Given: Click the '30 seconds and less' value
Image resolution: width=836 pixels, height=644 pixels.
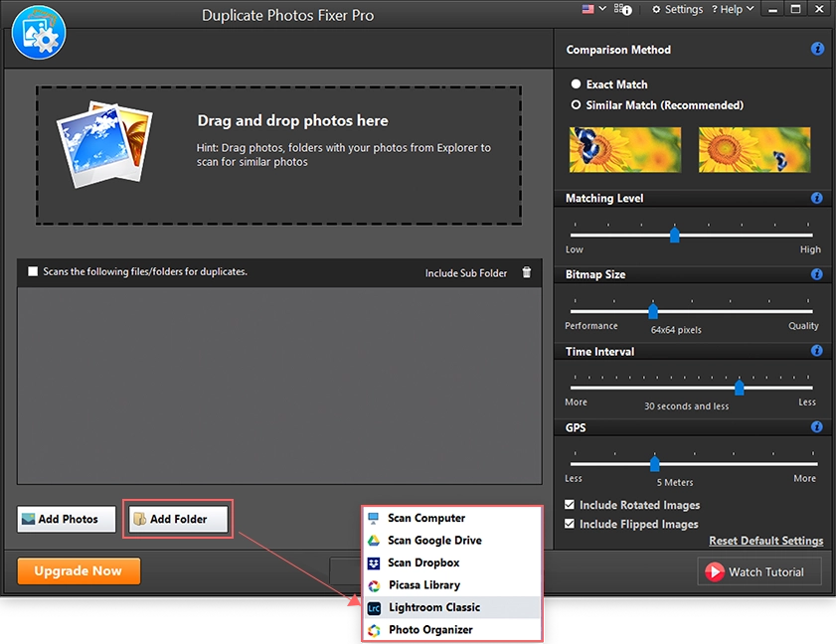Looking at the screenshot, I should [686, 406].
